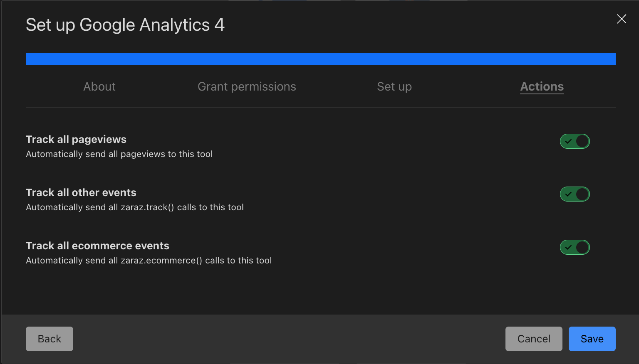Viewport: 639px width, 364px height.
Task: Click the Track all other events heading
Action: 81,192
